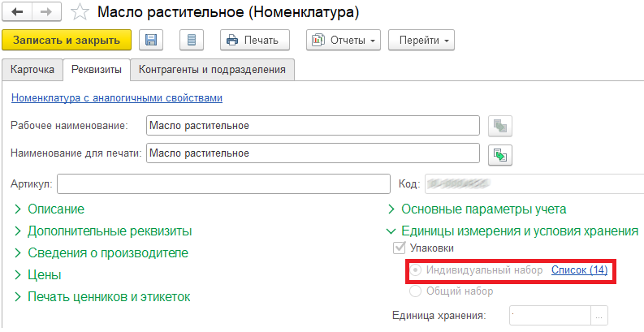Expand the Описание section
Screen dimensions: 644x332
coord(55,209)
